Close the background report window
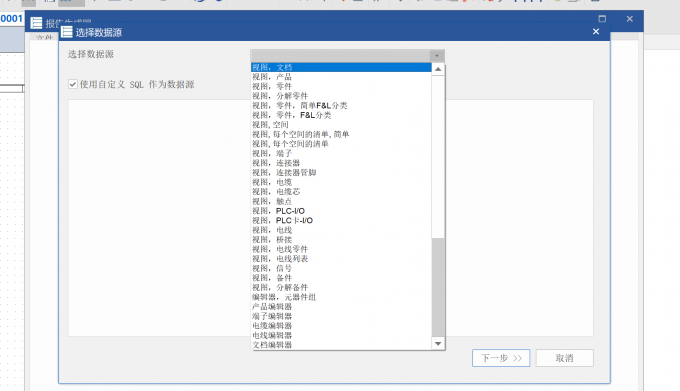 630,19
